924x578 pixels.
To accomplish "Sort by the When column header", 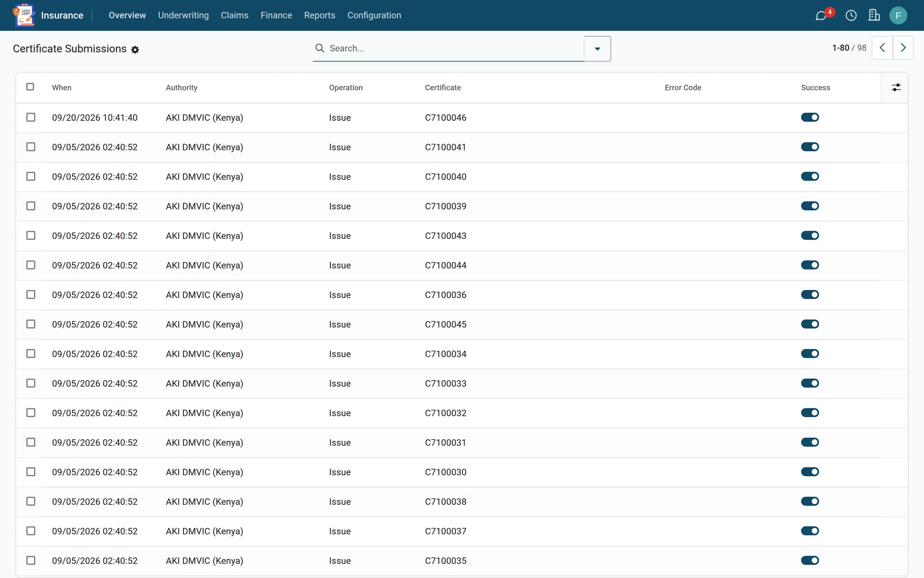I will point(62,88).
